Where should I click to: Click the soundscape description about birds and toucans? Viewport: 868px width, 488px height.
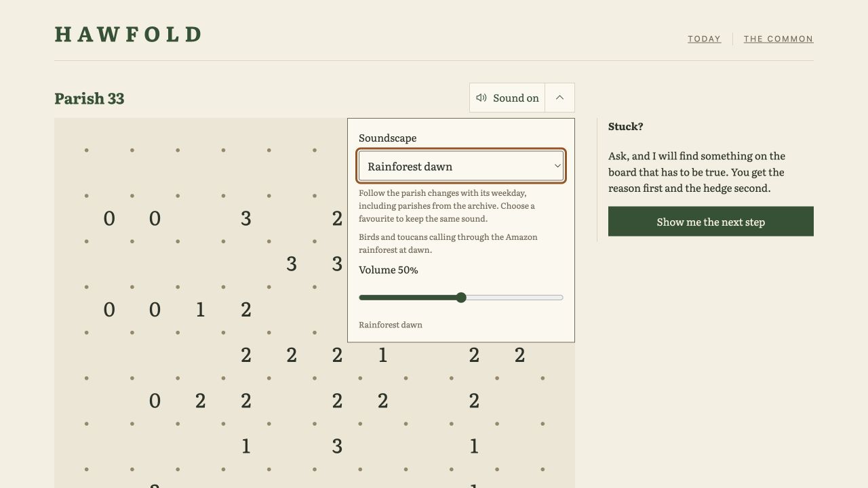(x=448, y=243)
